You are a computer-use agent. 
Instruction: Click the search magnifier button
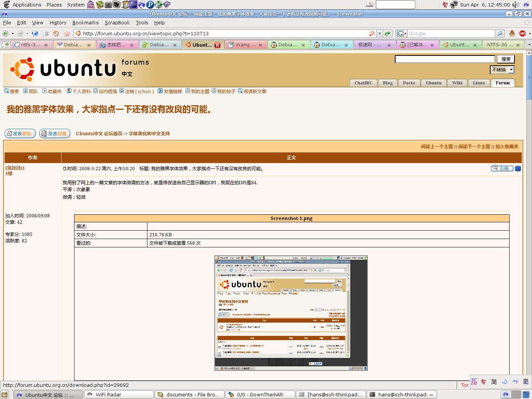pyautogui.click(x=500, y=33)
